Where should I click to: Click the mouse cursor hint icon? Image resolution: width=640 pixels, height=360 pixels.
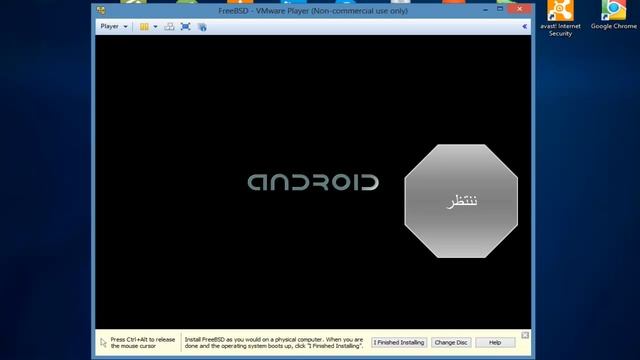103,342
